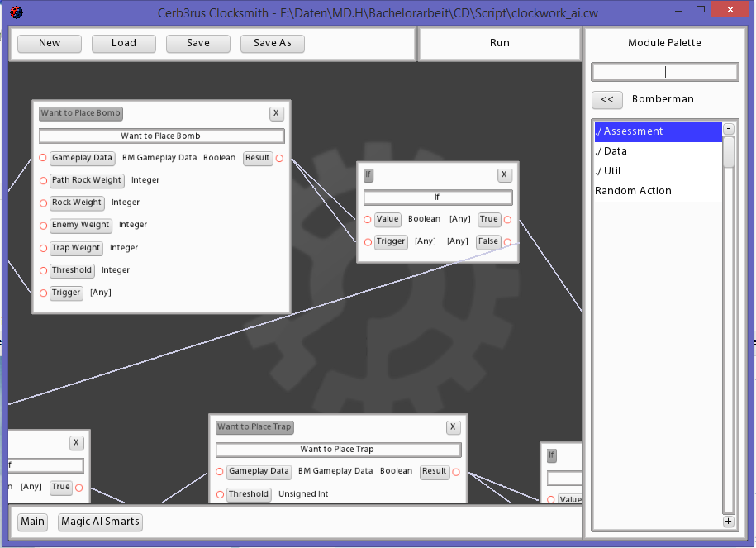This screenshot has height=548, width=756.
Task: Click the Threshold input port of Want to Place Trap
Action: (x=220, y=494)
